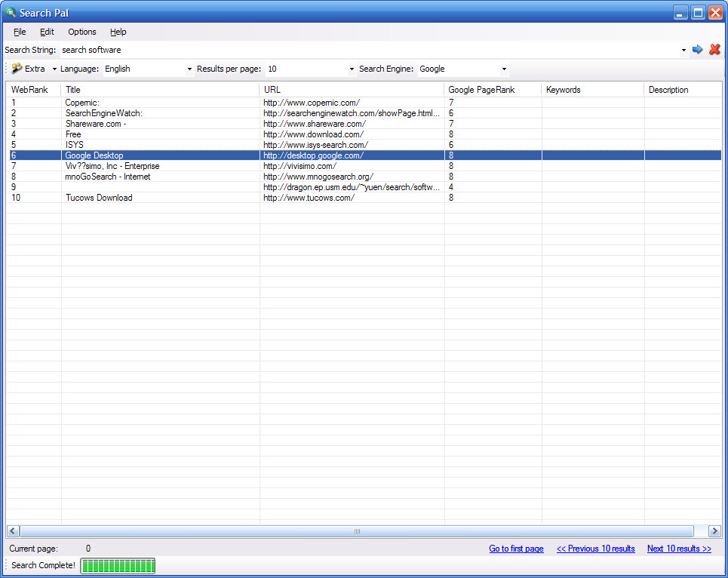Click the Previous 10 results link
728x578 pixels.
(x=596, y=549)
